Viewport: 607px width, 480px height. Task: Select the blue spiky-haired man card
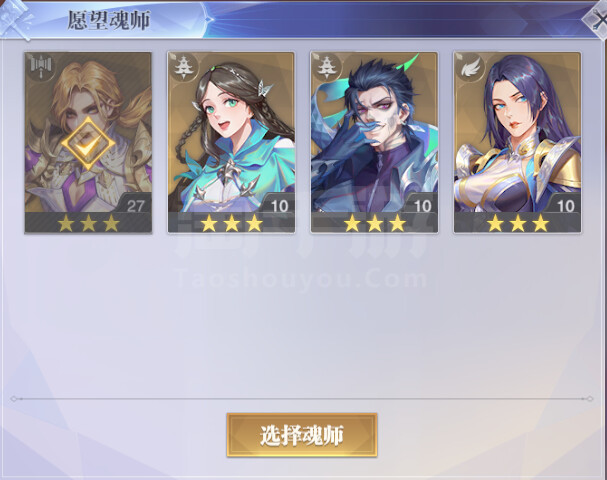point(374,143)
